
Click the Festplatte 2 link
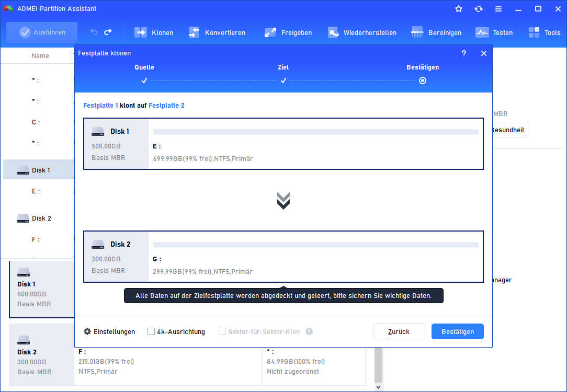click(167, 106)
